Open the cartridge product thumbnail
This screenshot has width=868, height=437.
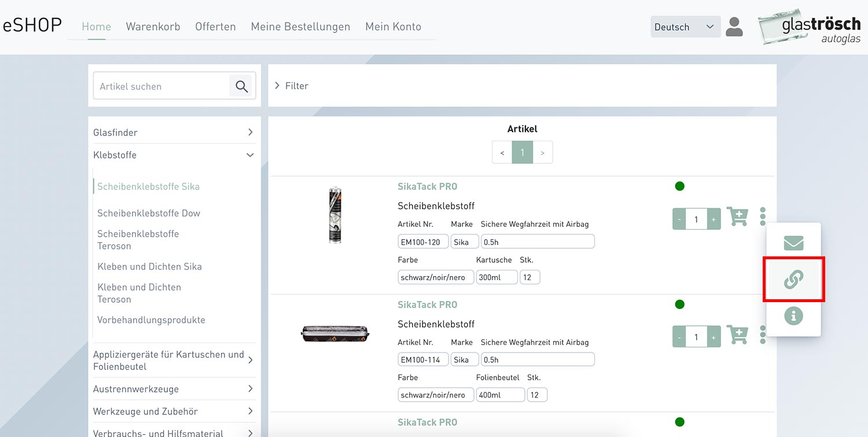(334, 215)
